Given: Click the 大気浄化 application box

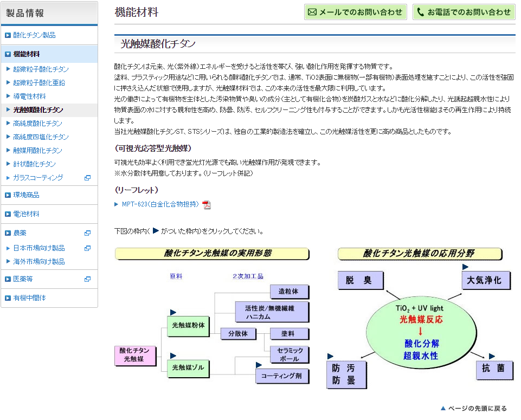Looking at the screenshot, I should pos(486,280).
